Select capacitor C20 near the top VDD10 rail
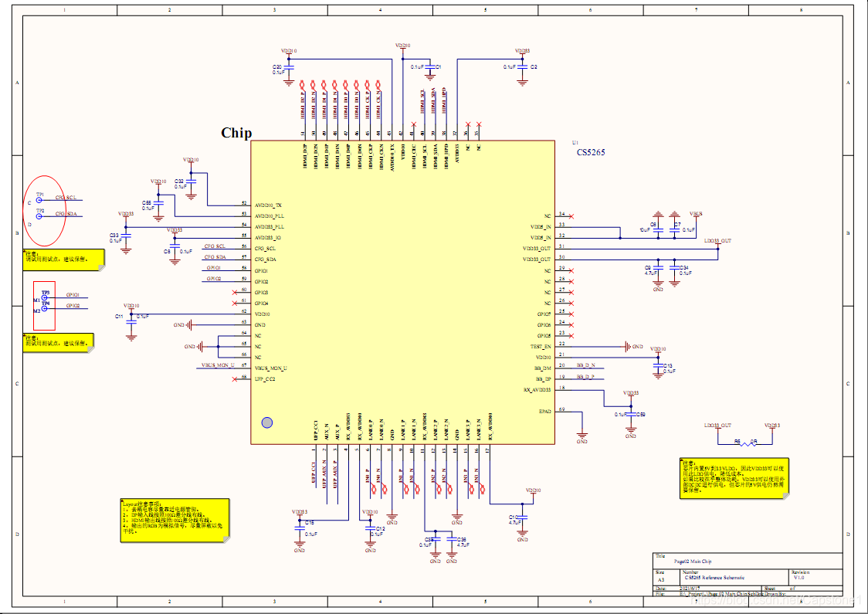Viewport: 868px width, 614px height. [288, 67]
